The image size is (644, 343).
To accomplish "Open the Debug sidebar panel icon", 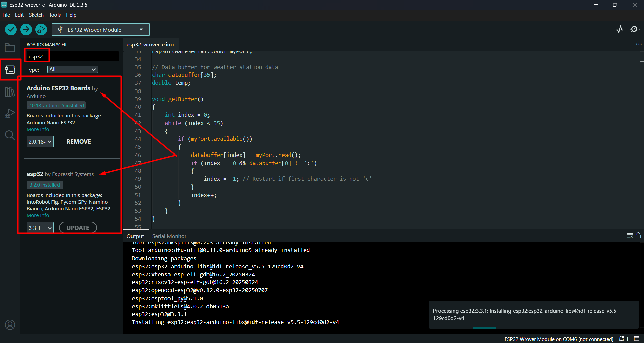I will [10, 113].
